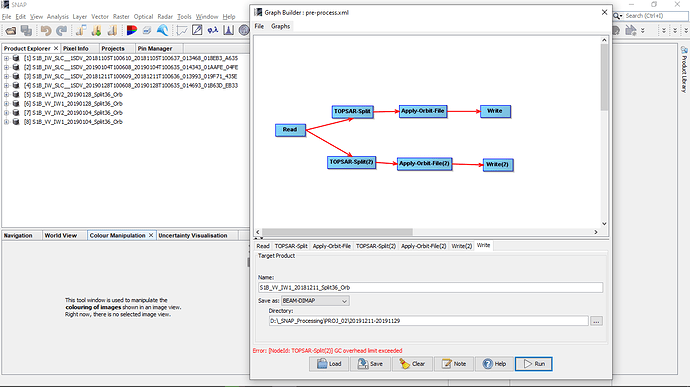
Task: Click the target product Name field
Action: click(430, 287)
